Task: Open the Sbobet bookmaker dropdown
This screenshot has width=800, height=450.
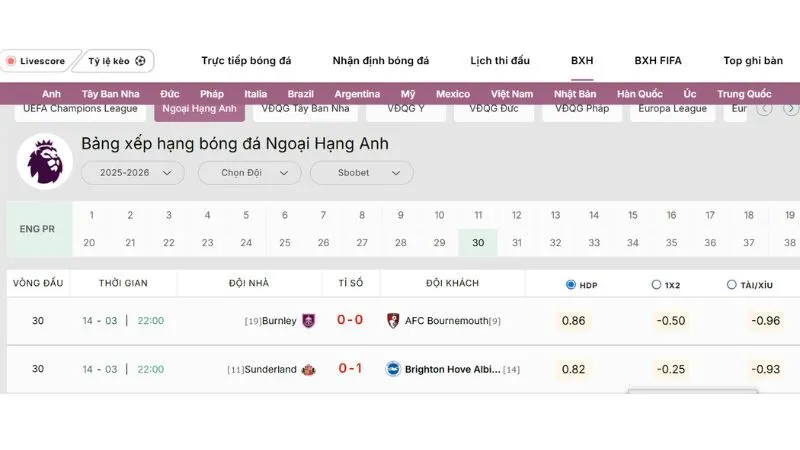Action: click(x=362, y=173)
